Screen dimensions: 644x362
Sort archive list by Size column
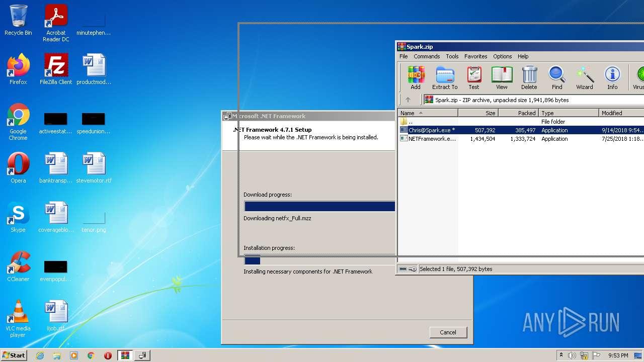478,113
